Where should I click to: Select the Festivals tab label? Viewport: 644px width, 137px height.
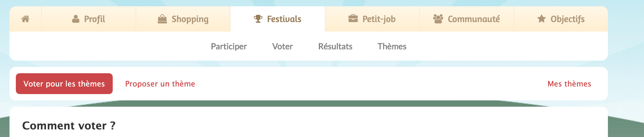click(284, 19)
